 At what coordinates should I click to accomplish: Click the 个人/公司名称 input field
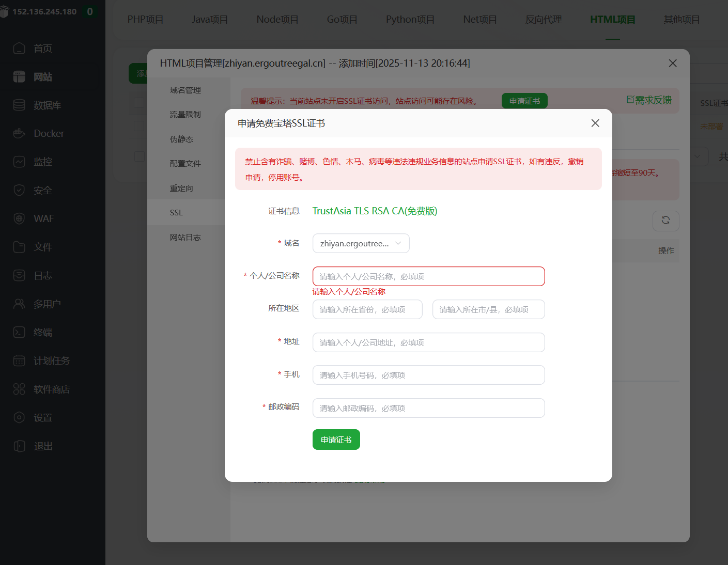coord(428,276)
